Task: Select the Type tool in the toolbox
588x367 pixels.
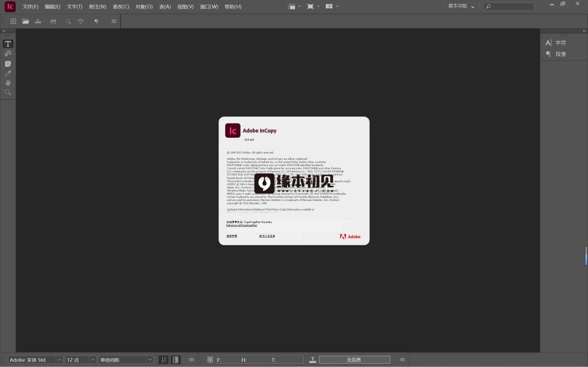Action: [8, 44]
